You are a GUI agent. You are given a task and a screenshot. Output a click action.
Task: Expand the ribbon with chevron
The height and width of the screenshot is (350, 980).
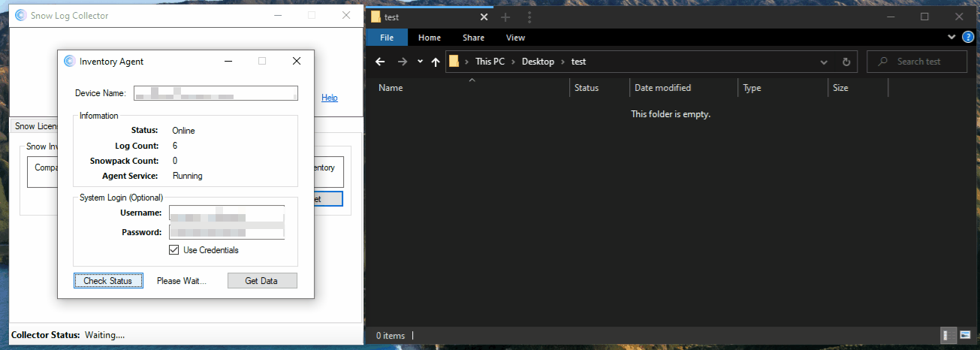tap(952, 38)
